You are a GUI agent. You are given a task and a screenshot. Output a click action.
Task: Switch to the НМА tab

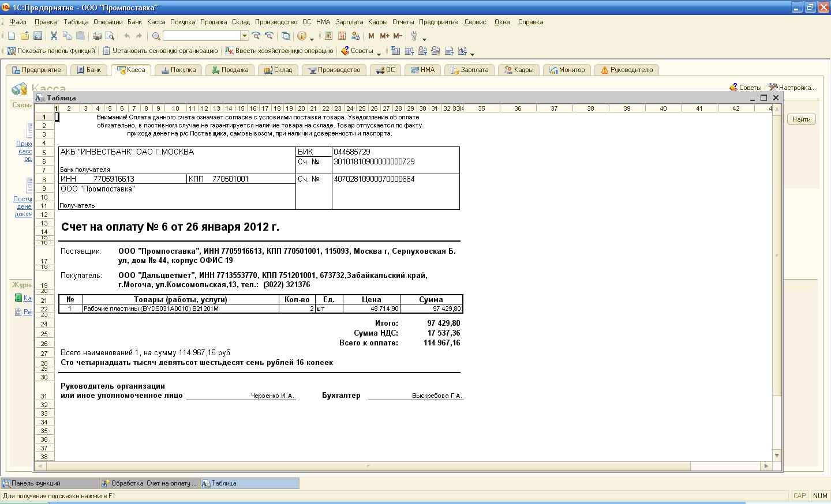tap(422, 70)
